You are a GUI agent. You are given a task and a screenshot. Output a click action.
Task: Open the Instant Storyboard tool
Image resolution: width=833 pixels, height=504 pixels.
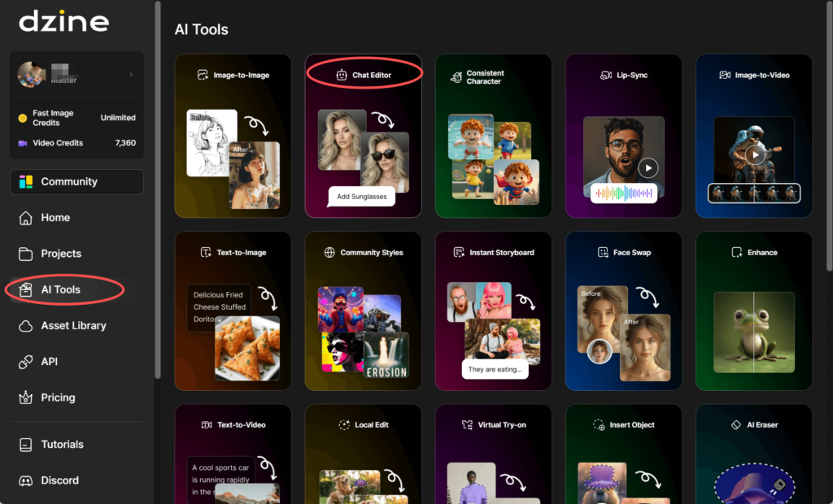(x=493, y=311)
